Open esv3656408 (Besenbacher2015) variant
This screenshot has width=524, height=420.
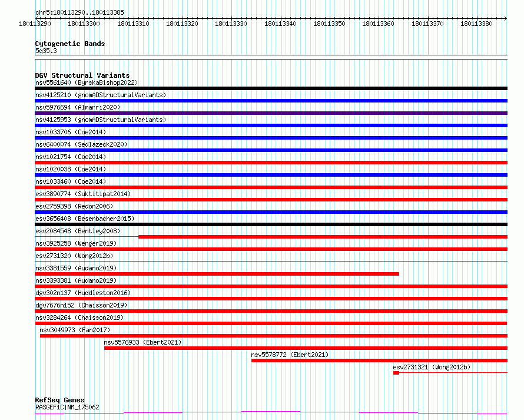tap(85, 219)
